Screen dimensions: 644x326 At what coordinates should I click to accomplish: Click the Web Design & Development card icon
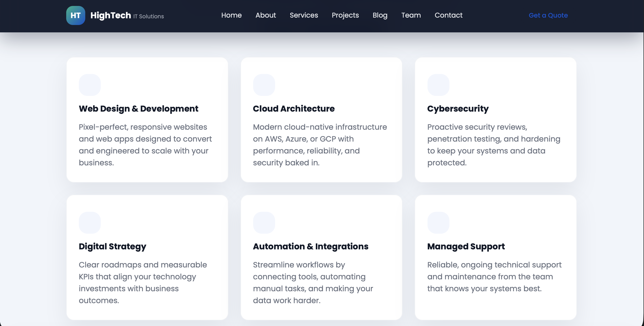tap(90, 85)
